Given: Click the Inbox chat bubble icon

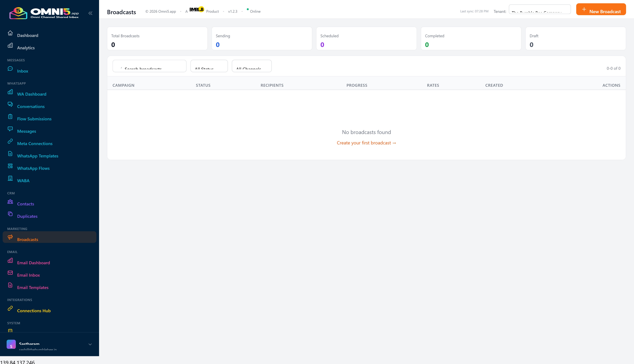Looking at the screenshot, I should tap(10, 69).
